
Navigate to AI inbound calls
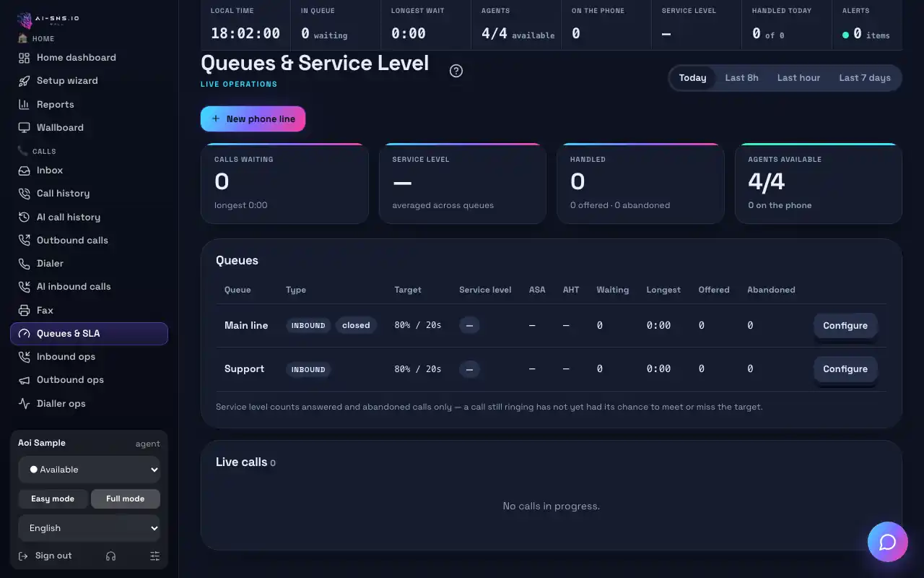point(90,287)
